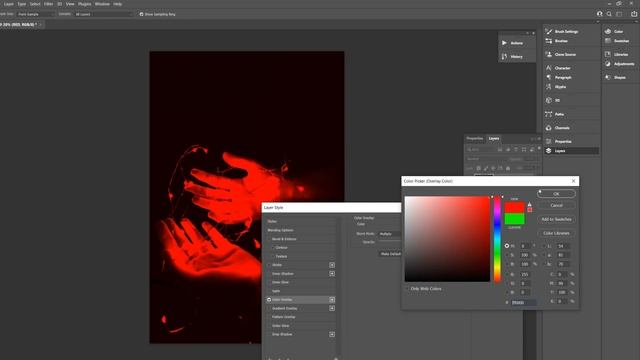Click Add to Swatches button
Viewport: 640px width, 360px height.
556,219
